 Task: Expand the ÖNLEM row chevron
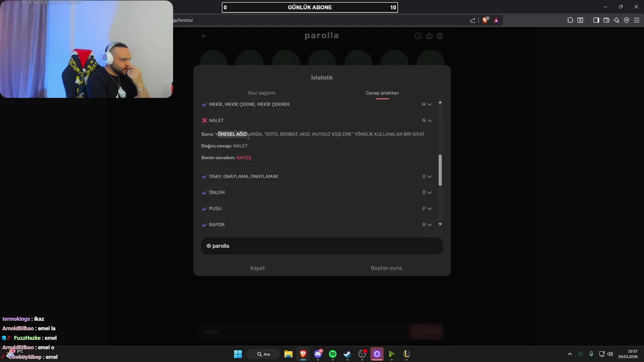coord(429,193)
